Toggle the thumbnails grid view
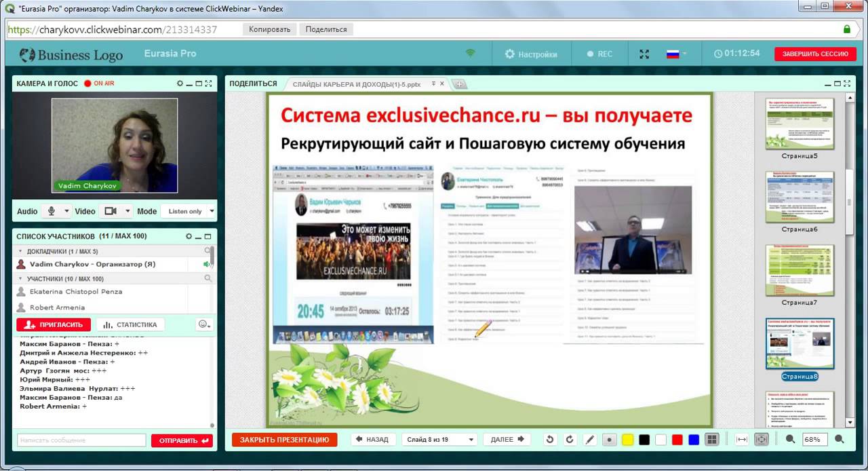This screenshot has height=471, width=868. pyautogui.click(x=711, y=440)
